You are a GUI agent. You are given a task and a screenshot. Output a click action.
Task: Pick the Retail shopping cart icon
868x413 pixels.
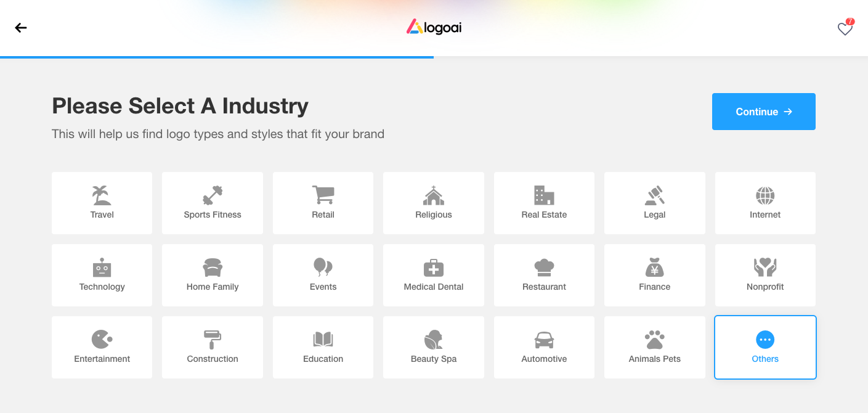tap(323, 195)
